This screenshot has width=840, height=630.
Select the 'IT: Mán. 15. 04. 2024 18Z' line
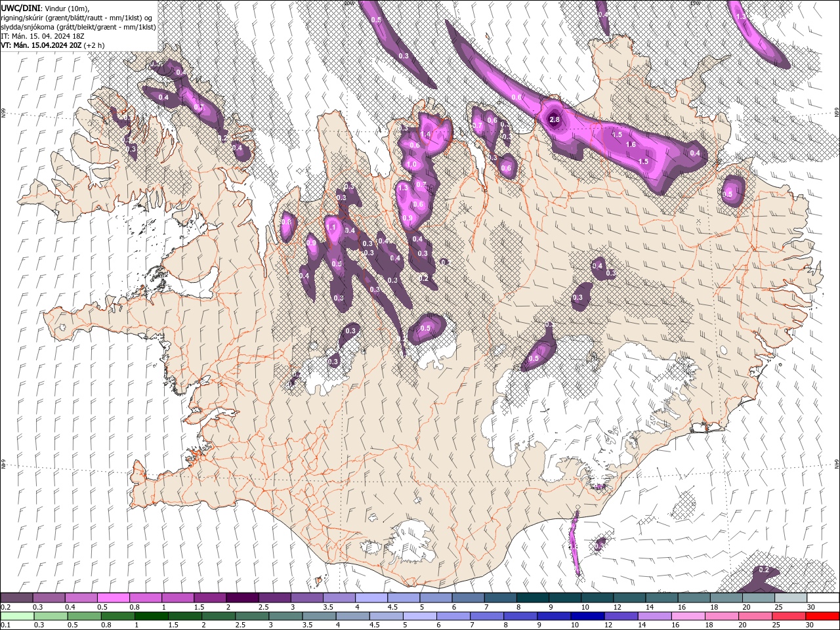[x=44, y=36]
